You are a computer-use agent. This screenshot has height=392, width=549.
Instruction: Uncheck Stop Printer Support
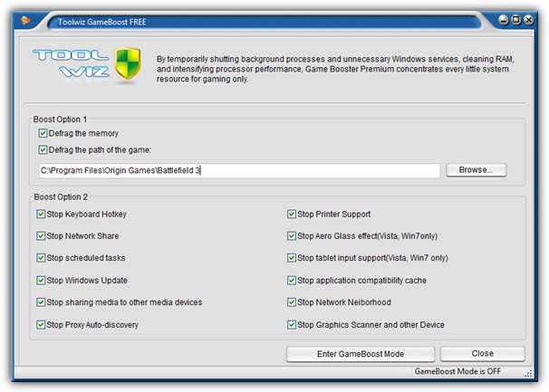click(292, 214)
